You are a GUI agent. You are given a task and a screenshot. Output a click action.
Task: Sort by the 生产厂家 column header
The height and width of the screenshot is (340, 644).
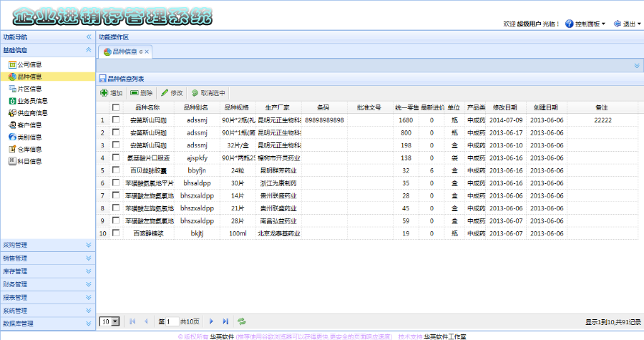coord(279,107)
